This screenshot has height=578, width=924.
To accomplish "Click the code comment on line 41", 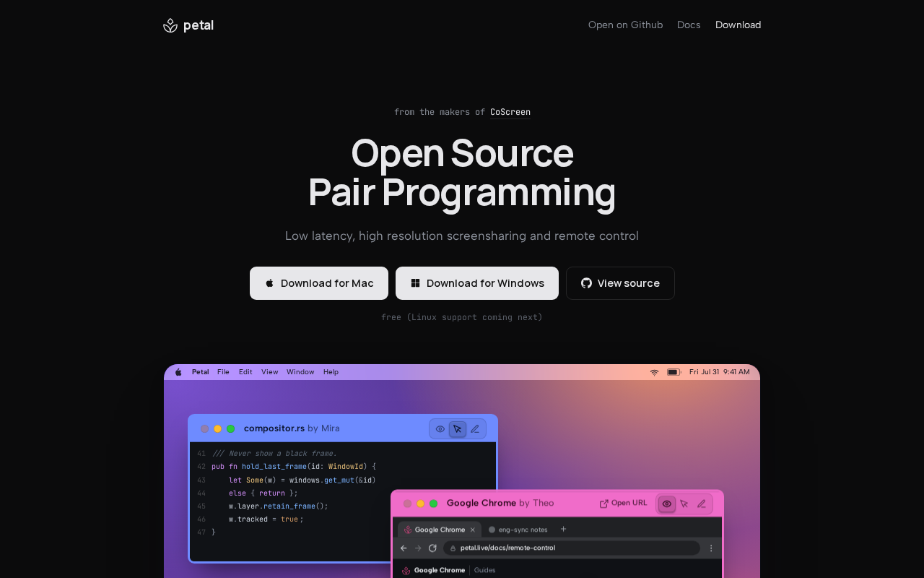I will point(275,454).
